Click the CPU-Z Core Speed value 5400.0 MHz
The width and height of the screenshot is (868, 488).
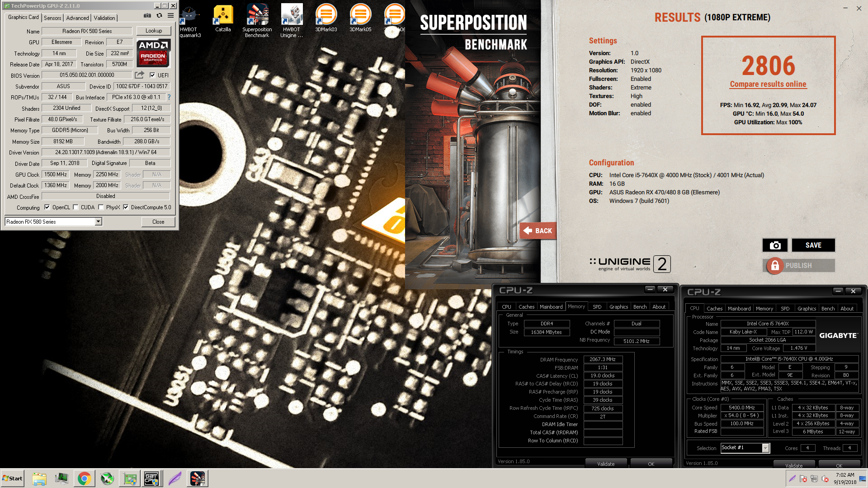click(742, 408)
